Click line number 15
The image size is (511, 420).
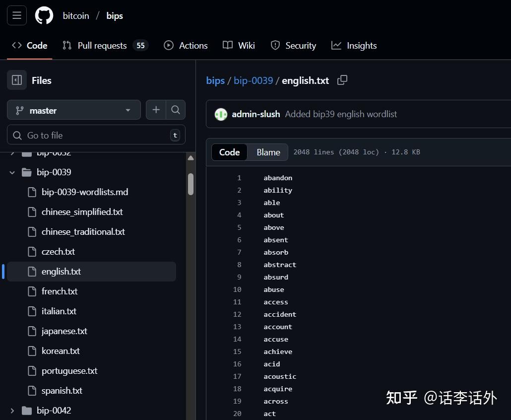click(x=237, y=351)
